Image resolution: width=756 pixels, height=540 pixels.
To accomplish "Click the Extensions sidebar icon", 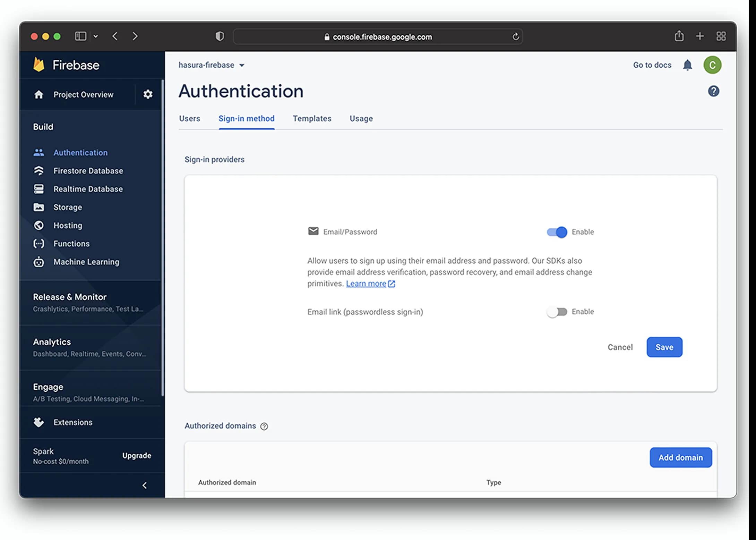I will 39,422.
